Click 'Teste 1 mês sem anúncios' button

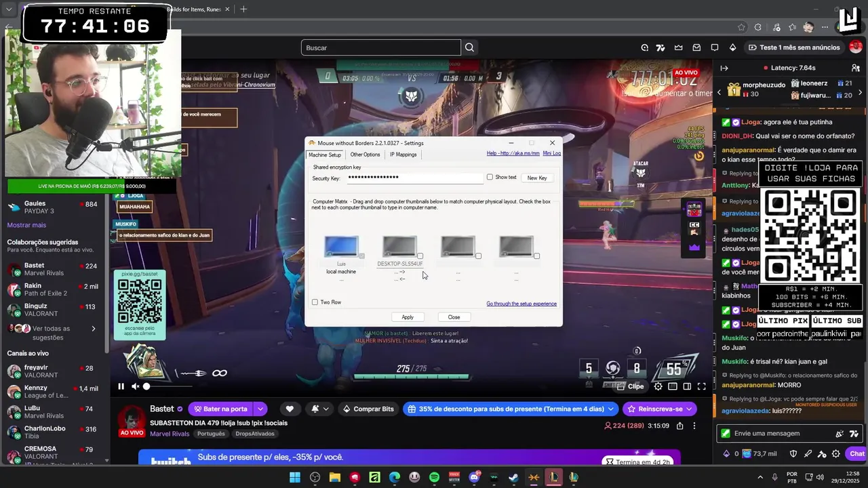(793, 47)
